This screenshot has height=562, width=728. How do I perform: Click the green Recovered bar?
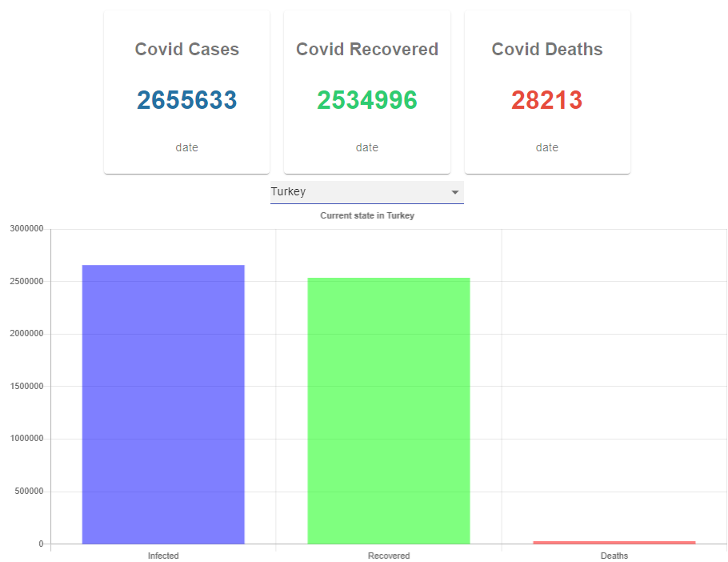(388, 408)
